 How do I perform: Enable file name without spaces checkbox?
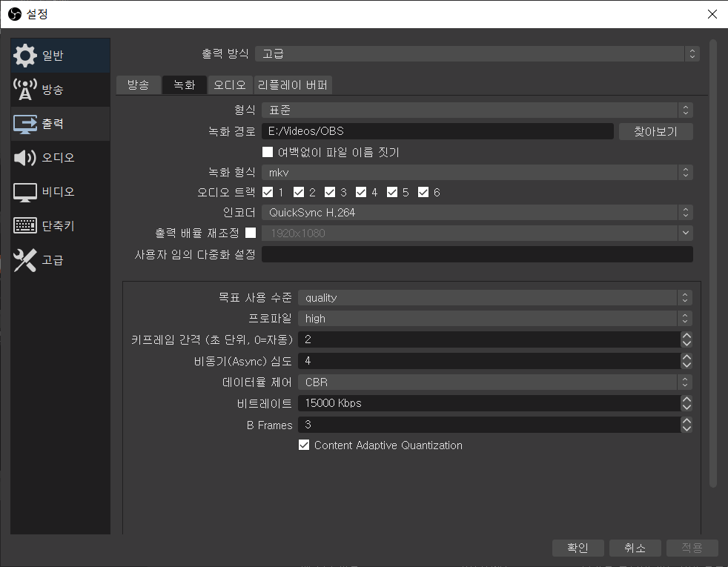268,152
